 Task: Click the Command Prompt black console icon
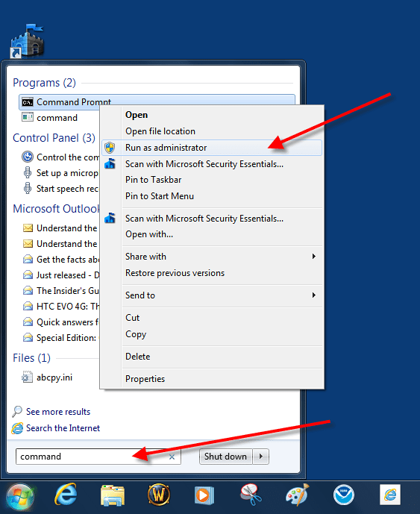(28, 102)
